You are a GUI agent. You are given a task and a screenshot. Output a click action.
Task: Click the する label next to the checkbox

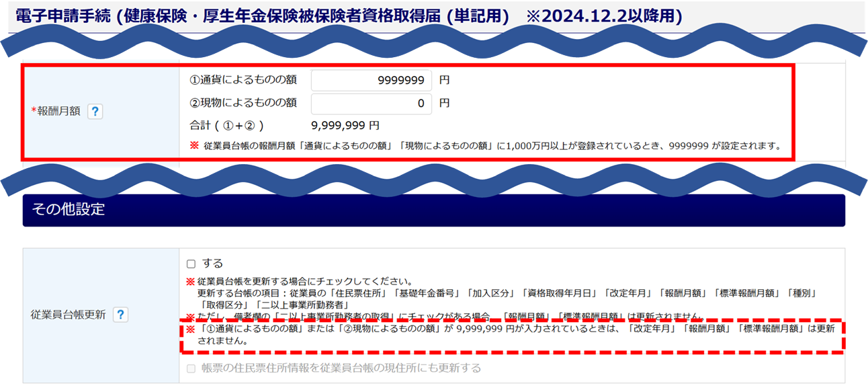click(x=212, y=264)
